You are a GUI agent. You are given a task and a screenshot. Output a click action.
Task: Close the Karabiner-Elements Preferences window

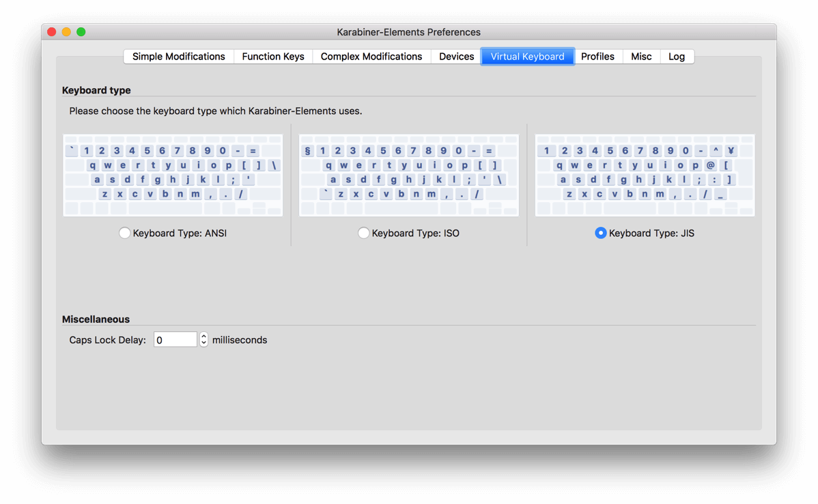(x=52, y=32)
